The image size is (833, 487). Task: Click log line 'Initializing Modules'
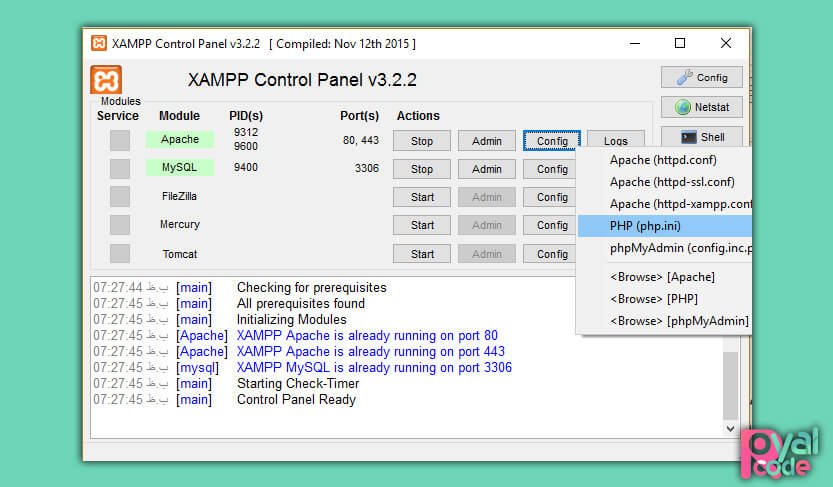[292, 319]
